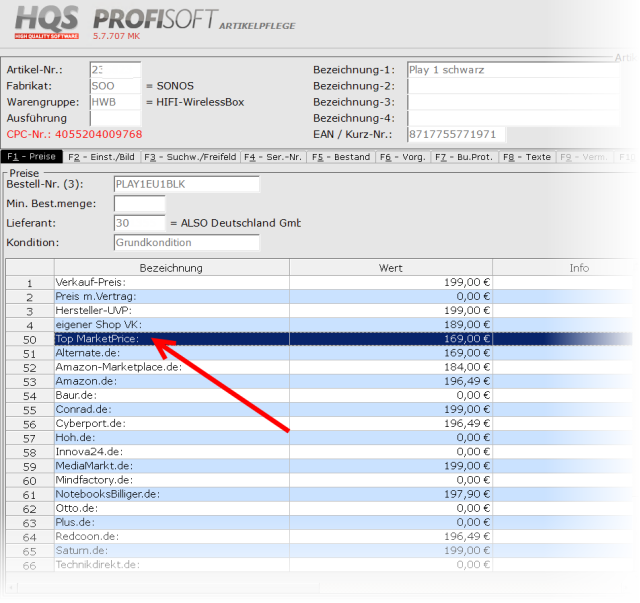This screenshot has width=640, height=603.
Task: Select the Top MarketPrice row
Action: [319, 339]
